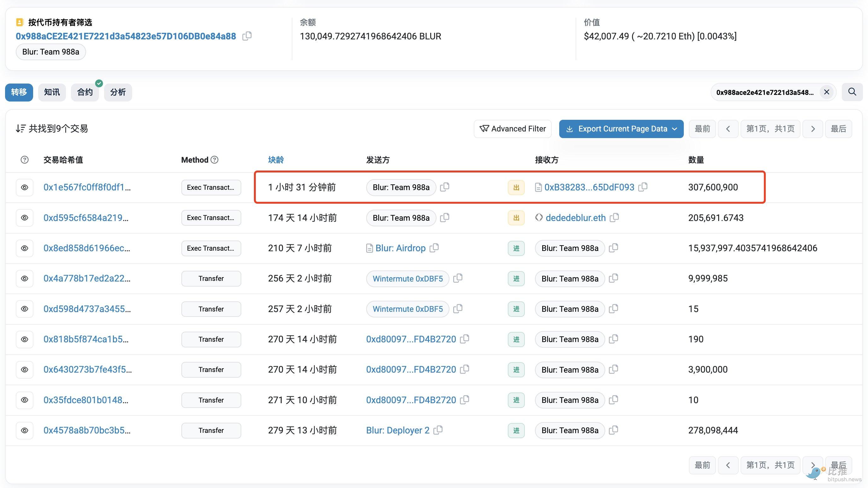Open Advanced Filter
Screen dimensions: 868x488
click(x=513, y=129)
